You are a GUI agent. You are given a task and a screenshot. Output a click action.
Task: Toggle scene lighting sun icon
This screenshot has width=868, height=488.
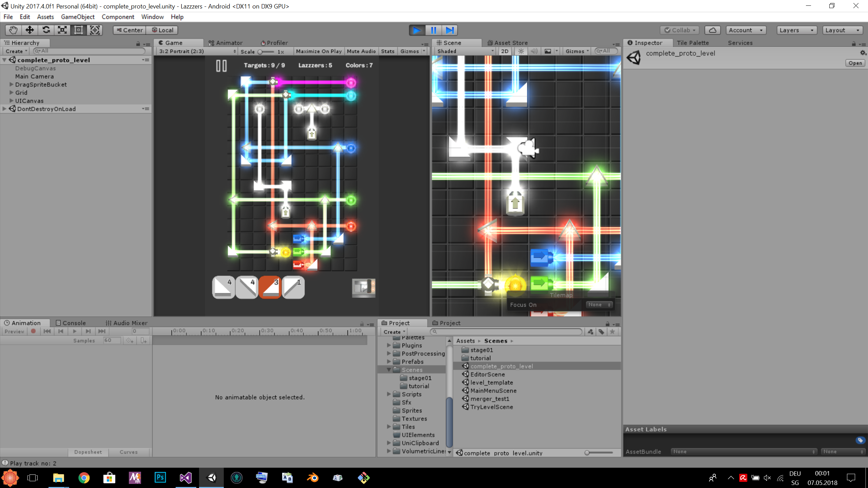521,51
